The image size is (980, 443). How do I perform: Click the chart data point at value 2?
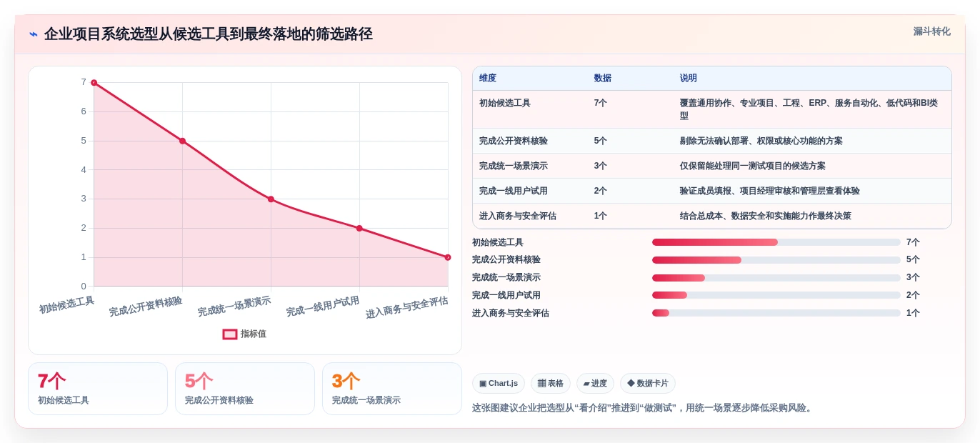[x=359, y=229]
